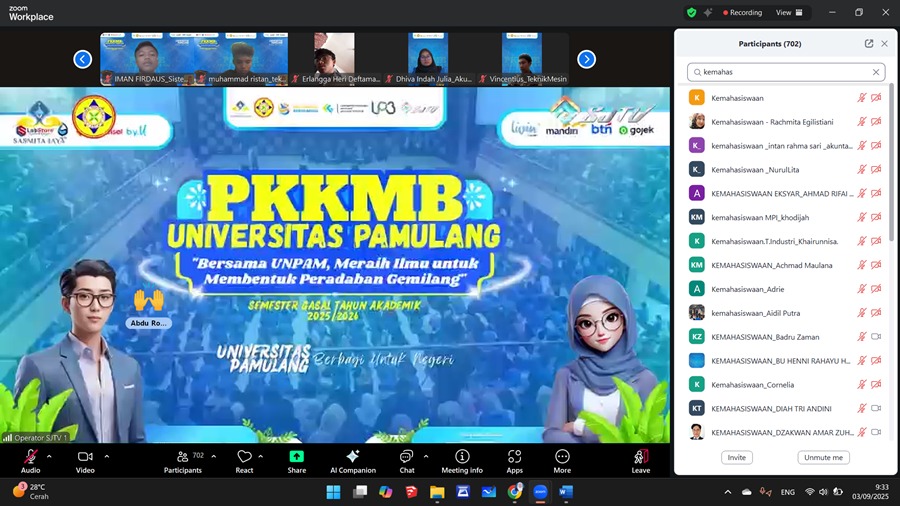900x506 pixels.
Task: Show previous video thumbnails with left arrow
Action: pyautogui.click(x=83, y=59)
